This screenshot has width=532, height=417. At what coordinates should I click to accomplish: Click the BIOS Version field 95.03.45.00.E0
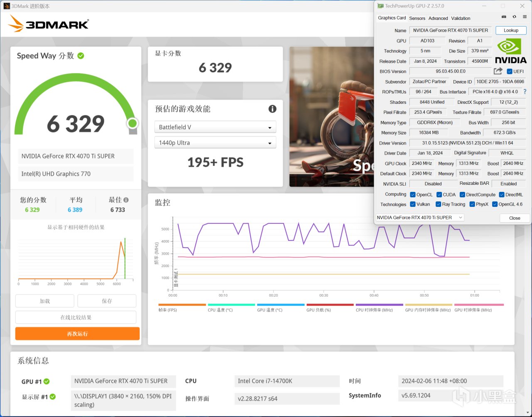(x=451, y=71)
